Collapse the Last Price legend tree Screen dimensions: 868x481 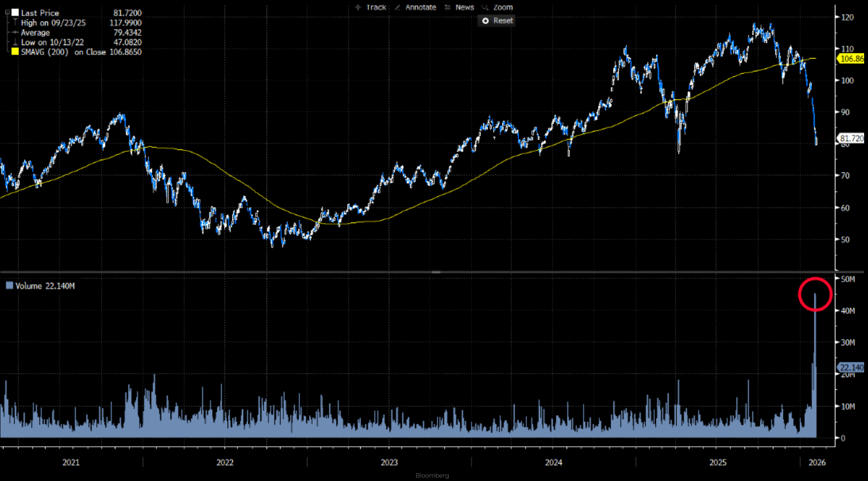(7, 13)
